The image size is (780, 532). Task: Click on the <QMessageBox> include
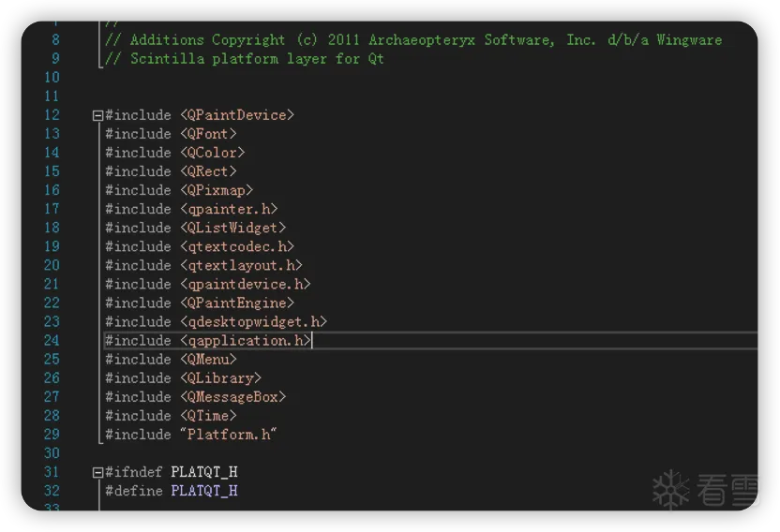(x=233, y=397)
